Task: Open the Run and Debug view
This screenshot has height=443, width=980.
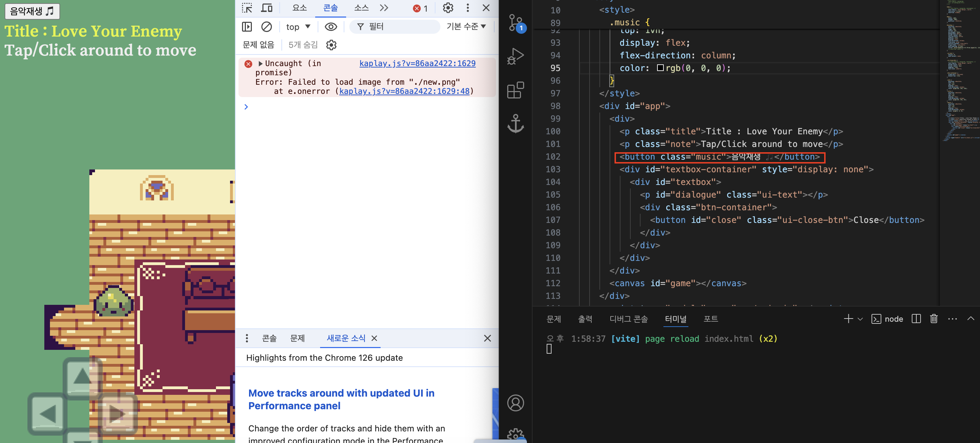Action: (515, 56)
